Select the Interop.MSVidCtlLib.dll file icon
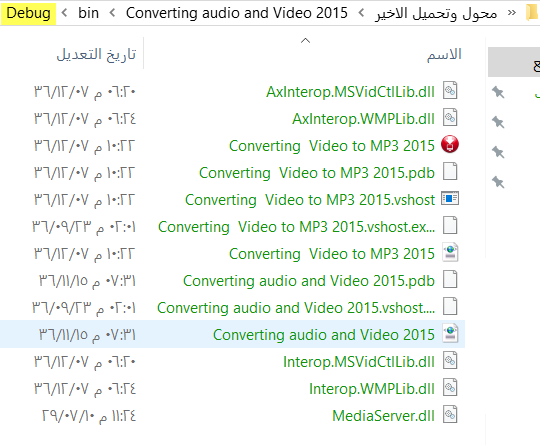Viewport: 540px width, 445px height. [x=450, y=361]
